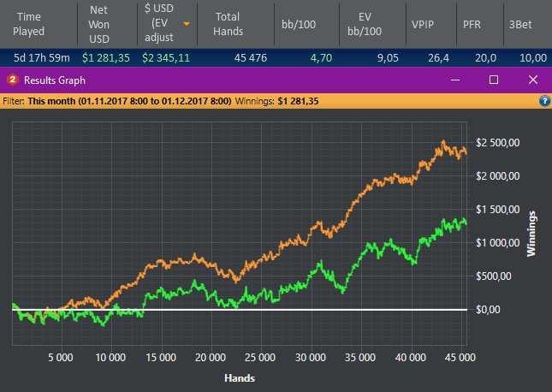The image size is (552, 392).
Task: Select the results row showing 45 476 hands
Action: point(276,57)
